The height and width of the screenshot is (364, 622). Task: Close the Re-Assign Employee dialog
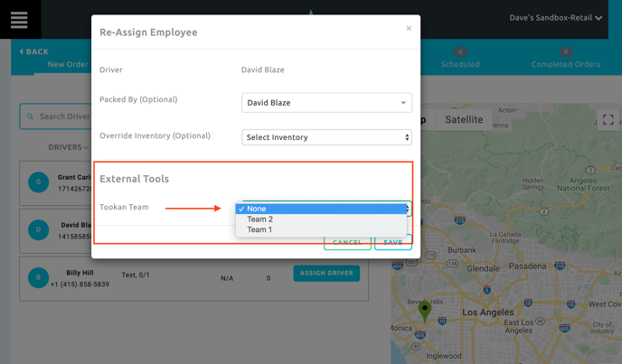pos(409,29)
